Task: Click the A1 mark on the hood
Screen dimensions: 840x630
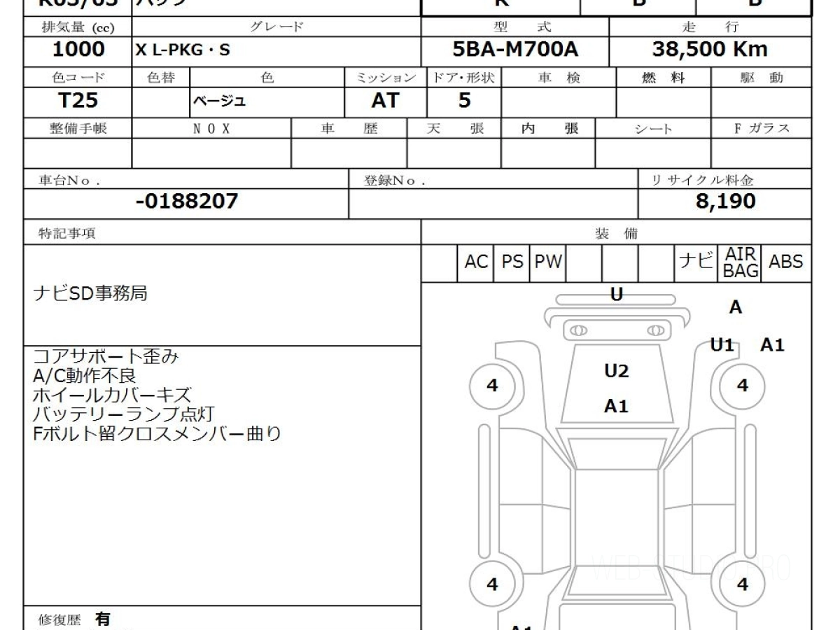Action: (617, 407)
